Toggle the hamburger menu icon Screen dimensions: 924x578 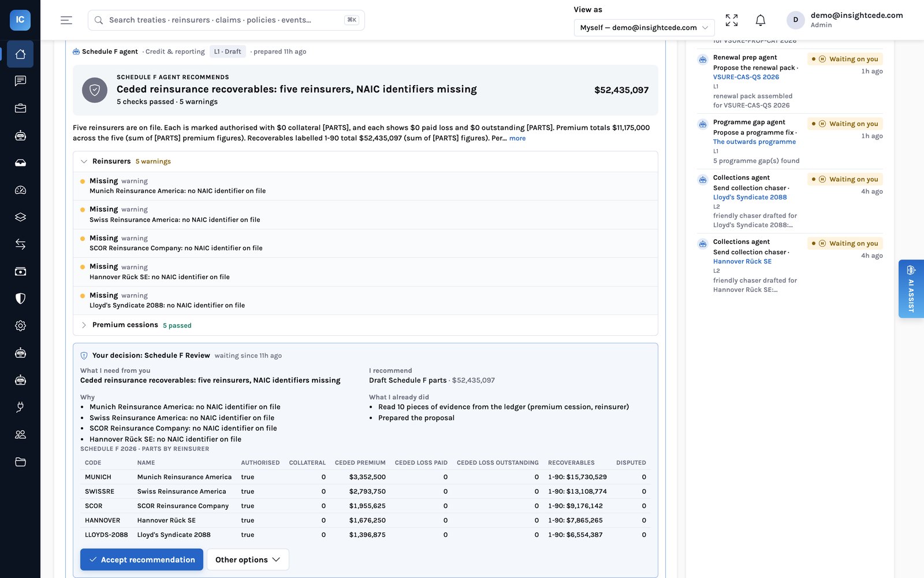(66, 20)
